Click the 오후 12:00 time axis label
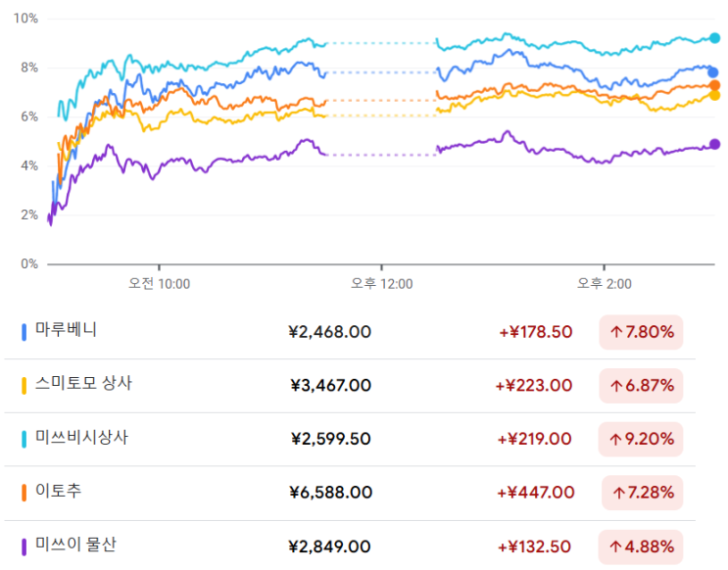Image resolution: width=728 pixels, height=570 pixels. 382,284
